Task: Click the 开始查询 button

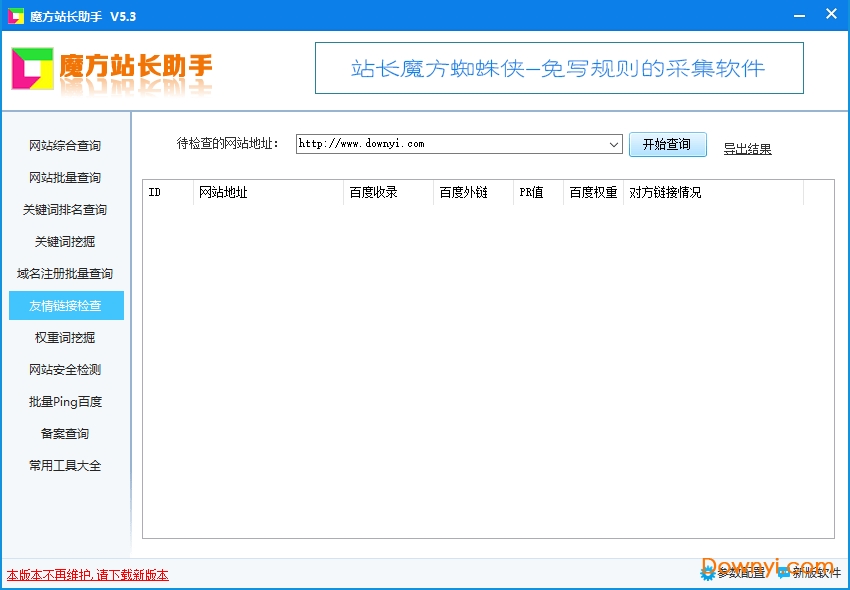Action: point(667,144)
